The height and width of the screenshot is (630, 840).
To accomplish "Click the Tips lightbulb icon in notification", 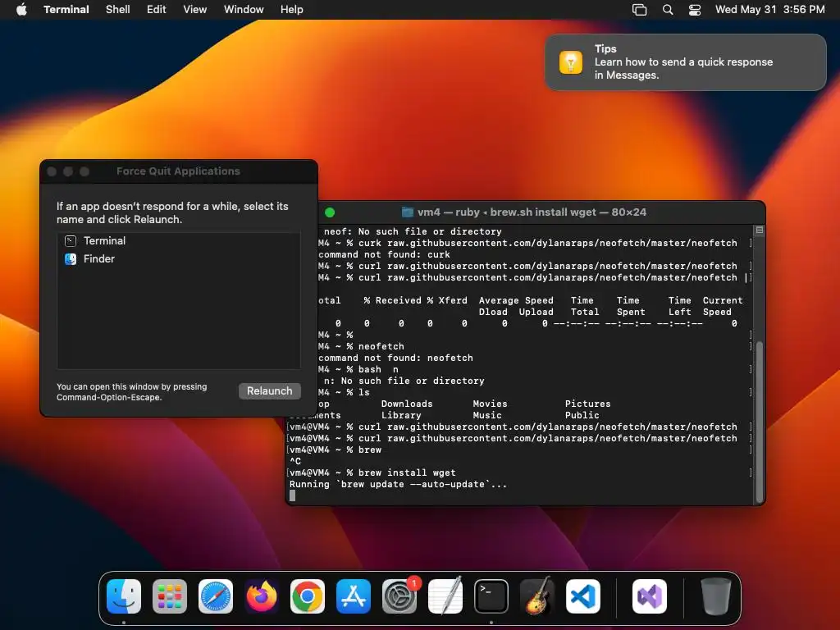I will (x=571, y=62).
